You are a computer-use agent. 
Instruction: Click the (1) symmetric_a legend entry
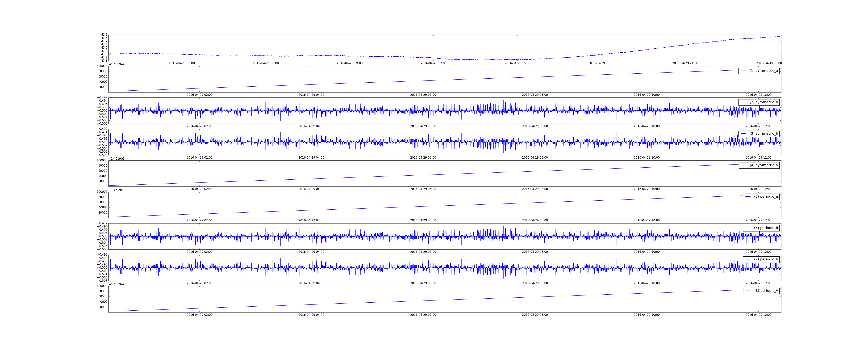click(x=763, y=71)
